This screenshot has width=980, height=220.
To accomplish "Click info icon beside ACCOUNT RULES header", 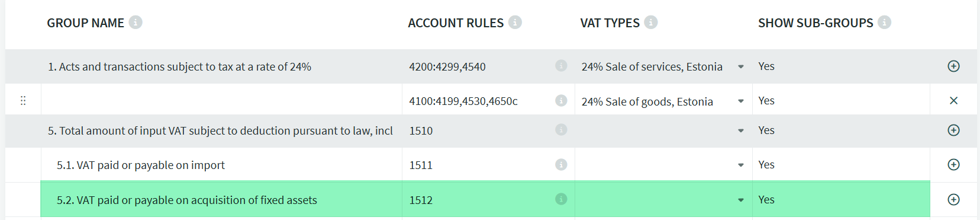I will coord(515,23).
